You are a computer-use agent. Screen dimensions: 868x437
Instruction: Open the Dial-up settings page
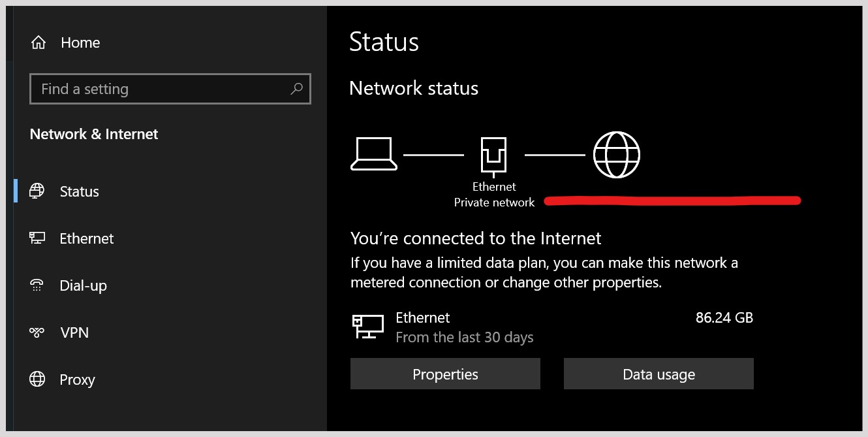[83, 285]
